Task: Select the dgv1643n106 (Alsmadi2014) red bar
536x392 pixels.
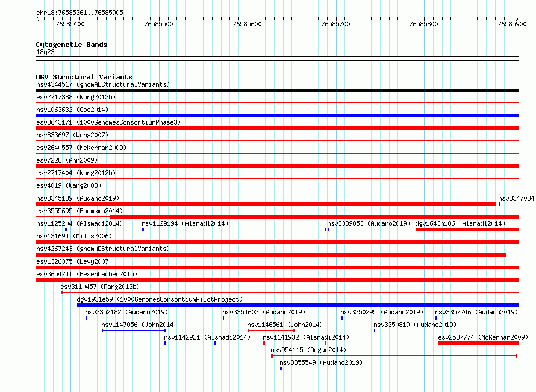Action: point(467,229)
